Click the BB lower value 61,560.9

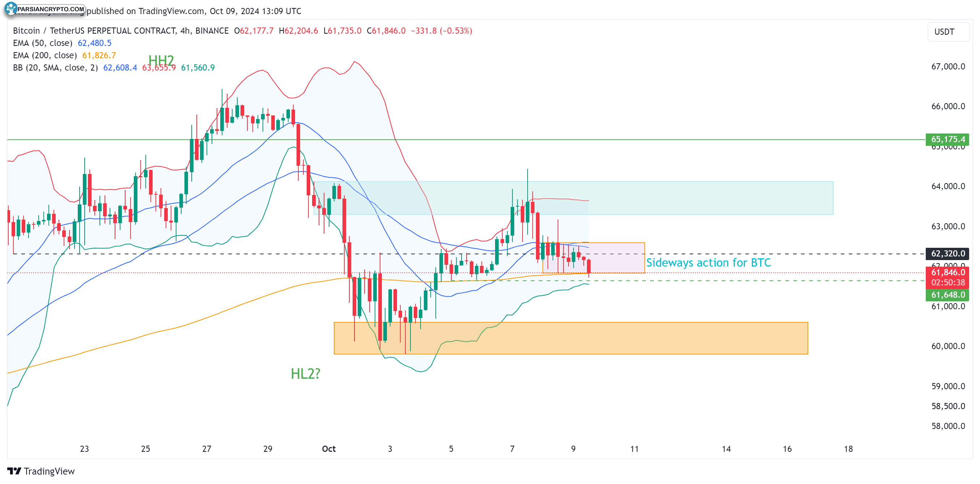coord(197,68)
